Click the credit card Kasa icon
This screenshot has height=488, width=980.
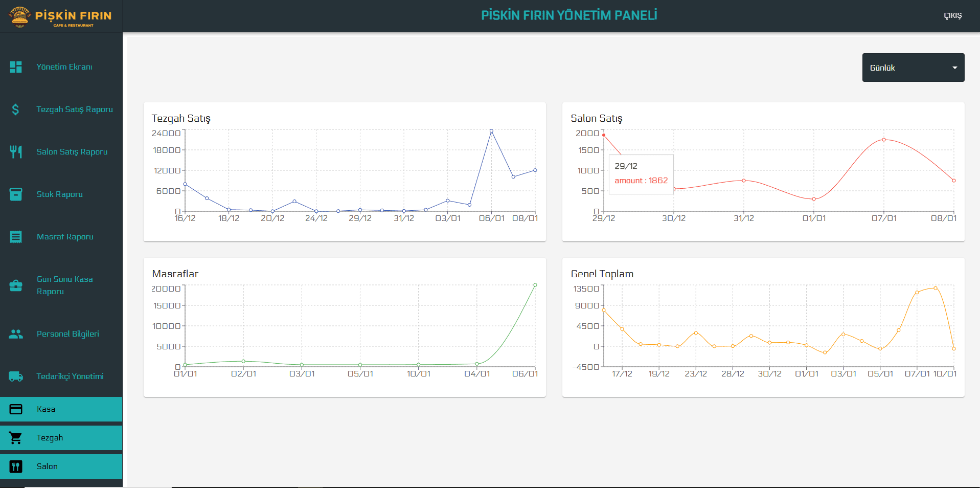tap(16, 409)
